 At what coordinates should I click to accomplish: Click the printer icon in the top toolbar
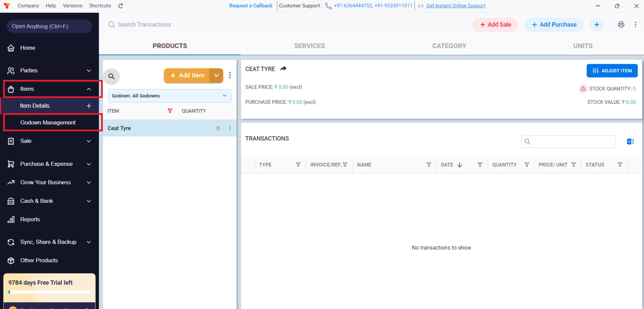pos(621,24)
